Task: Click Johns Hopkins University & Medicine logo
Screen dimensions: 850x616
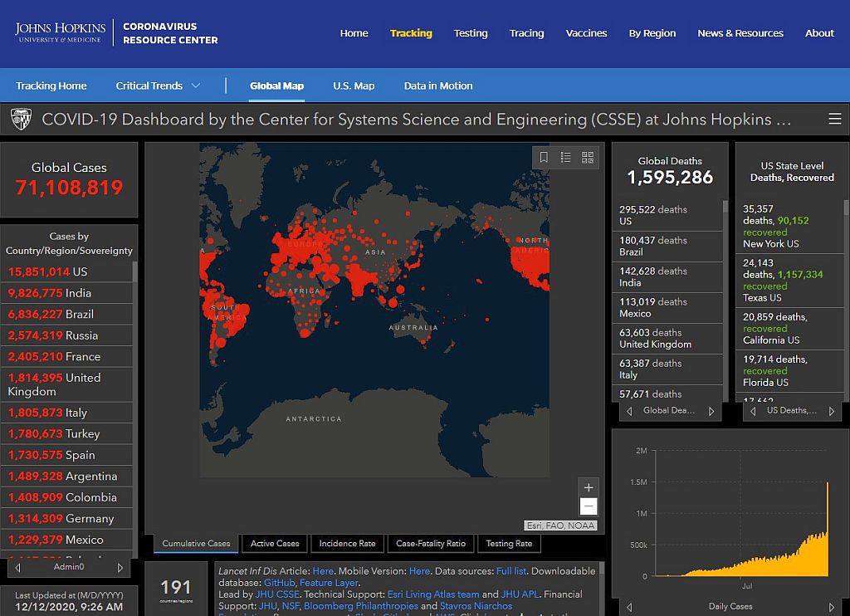Action: [60, 32]
